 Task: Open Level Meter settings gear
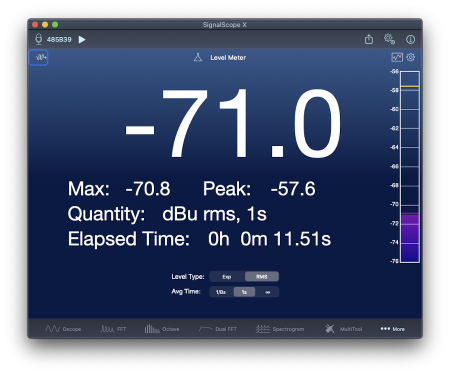point(411,57)
